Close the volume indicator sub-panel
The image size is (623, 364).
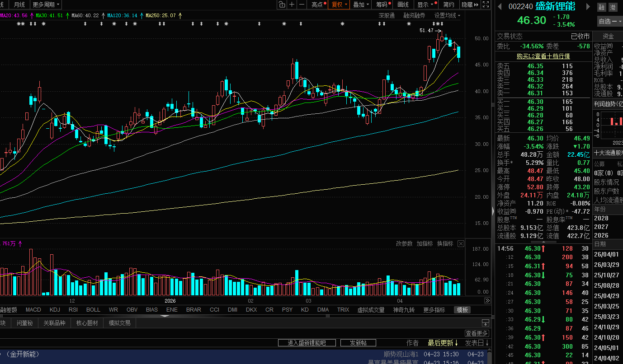click(461, 243)
